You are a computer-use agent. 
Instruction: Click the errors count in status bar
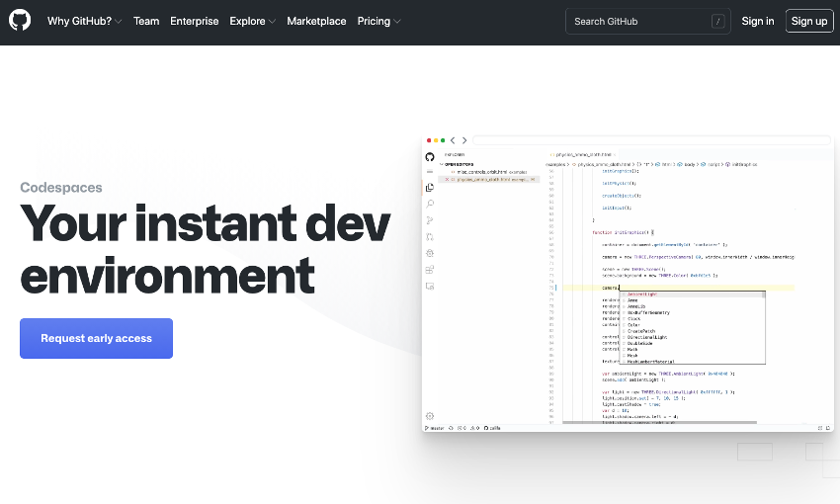point(462,428)
